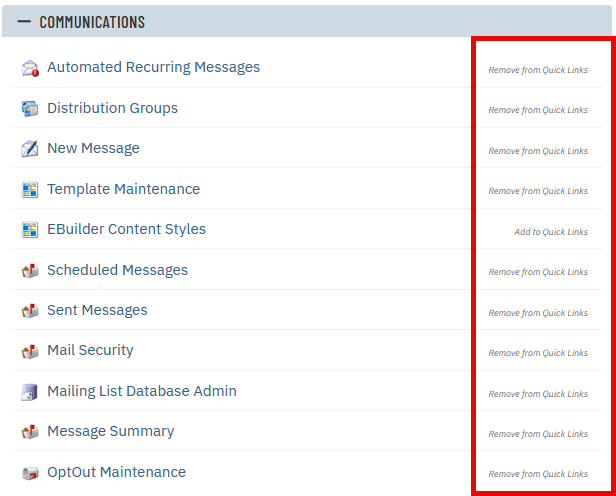Click the Template Maintenance icon
The width and height of the screenshot is (616, 496).
30,190
